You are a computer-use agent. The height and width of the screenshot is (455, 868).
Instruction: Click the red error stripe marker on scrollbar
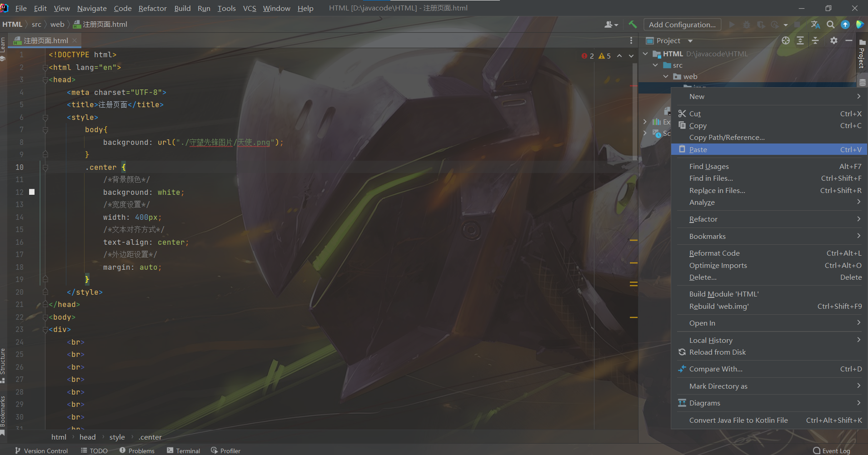click(634, 86)
